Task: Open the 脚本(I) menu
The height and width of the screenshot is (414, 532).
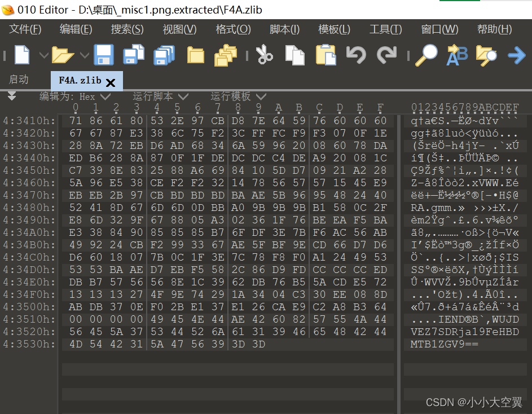Action: (x=284, y=29)
